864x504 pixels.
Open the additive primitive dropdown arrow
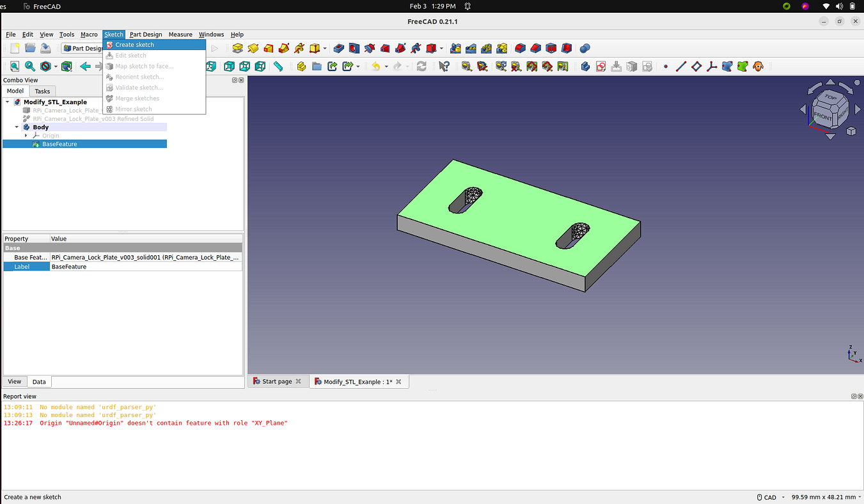(x=325, y=48)
